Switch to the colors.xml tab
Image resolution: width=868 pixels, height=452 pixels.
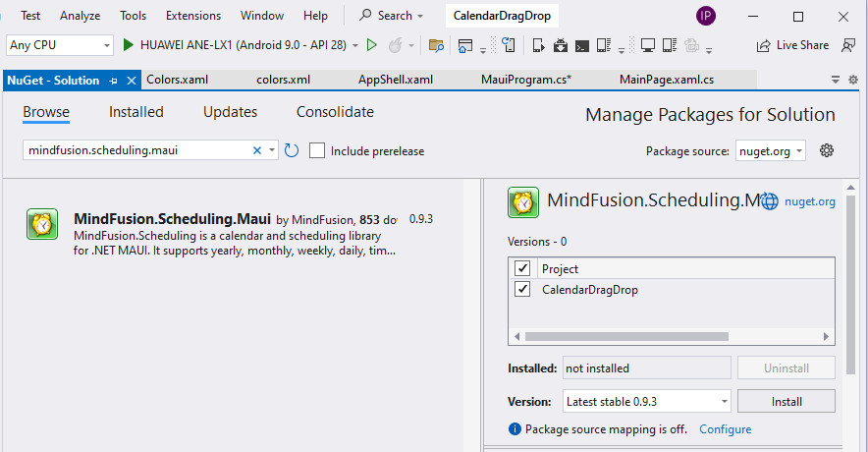283,80
